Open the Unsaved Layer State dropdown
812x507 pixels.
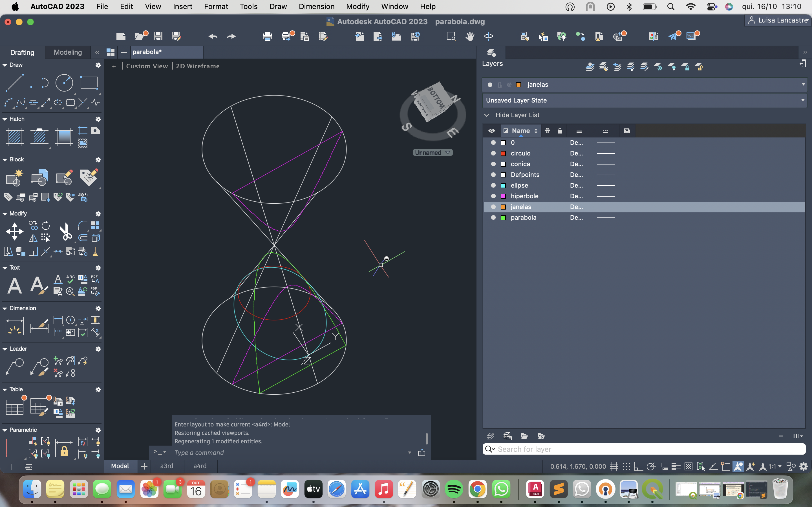coord(803,100)
